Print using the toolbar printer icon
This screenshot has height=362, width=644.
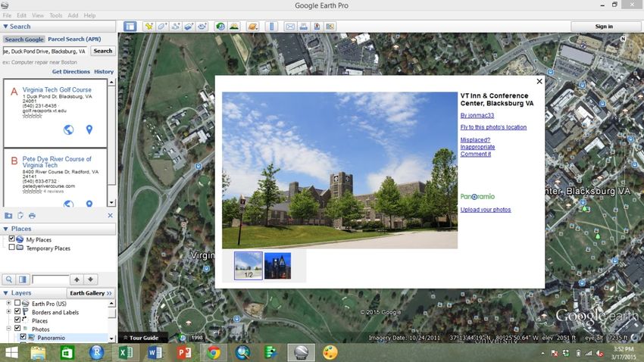[x=304, y=27]
